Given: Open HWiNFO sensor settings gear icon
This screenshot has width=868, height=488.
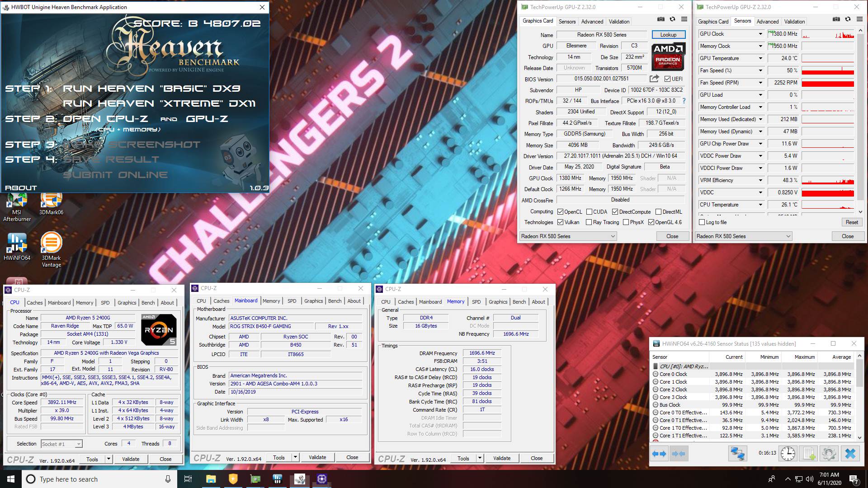Looking at the screenshot, I should [x=829, y=453].
